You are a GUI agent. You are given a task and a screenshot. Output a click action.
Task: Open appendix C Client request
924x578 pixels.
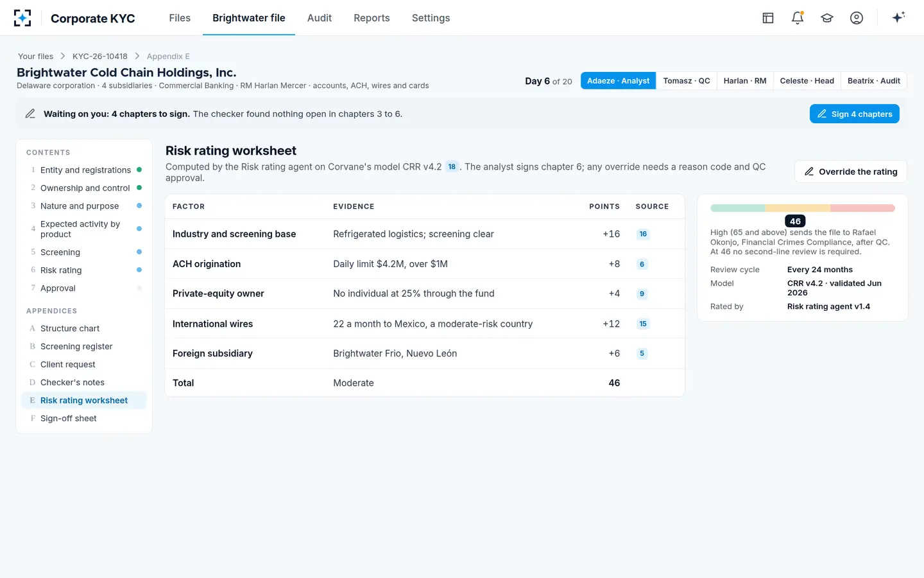(x=84, y=364)
